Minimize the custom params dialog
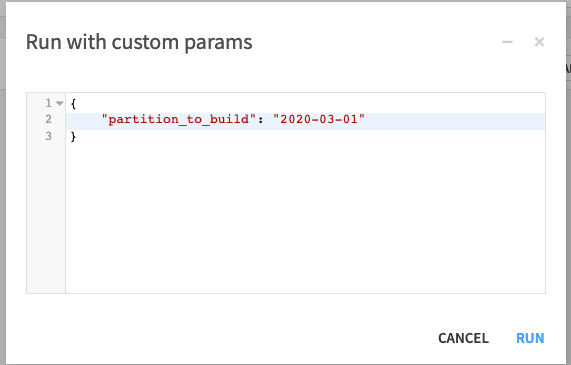 click(507, 42)
